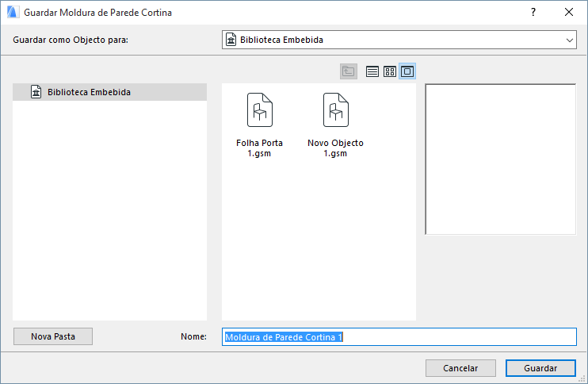This screenshot has height=384, width=588.
Task: Click the 'Novo Objecto 1.gsm' file name
Action: [335, 148]
